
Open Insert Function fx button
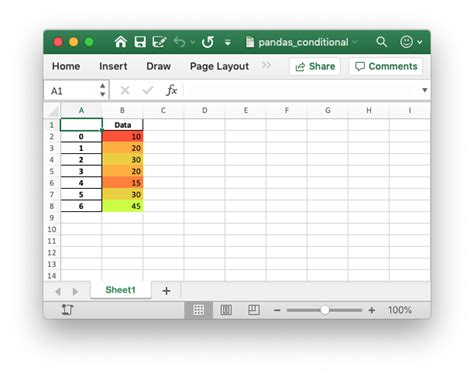[x=171, y=90]
